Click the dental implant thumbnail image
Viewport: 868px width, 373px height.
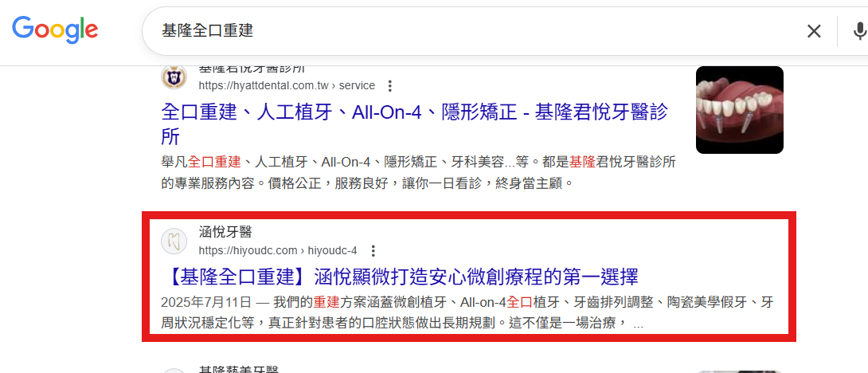point(739,110)
